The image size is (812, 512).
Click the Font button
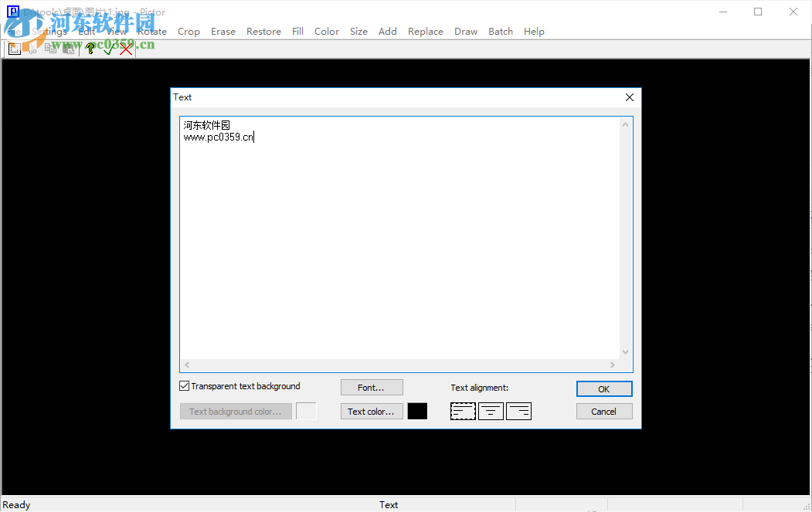(372, 387)
